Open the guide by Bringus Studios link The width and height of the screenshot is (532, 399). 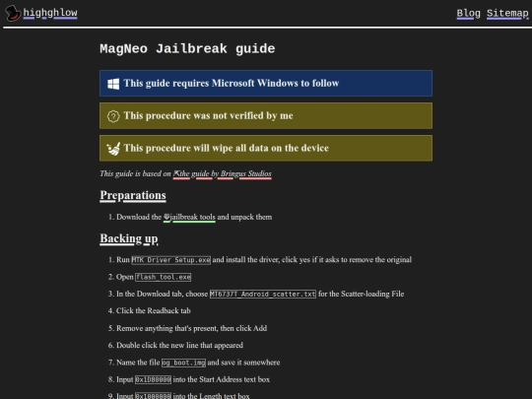coord(223,173)
